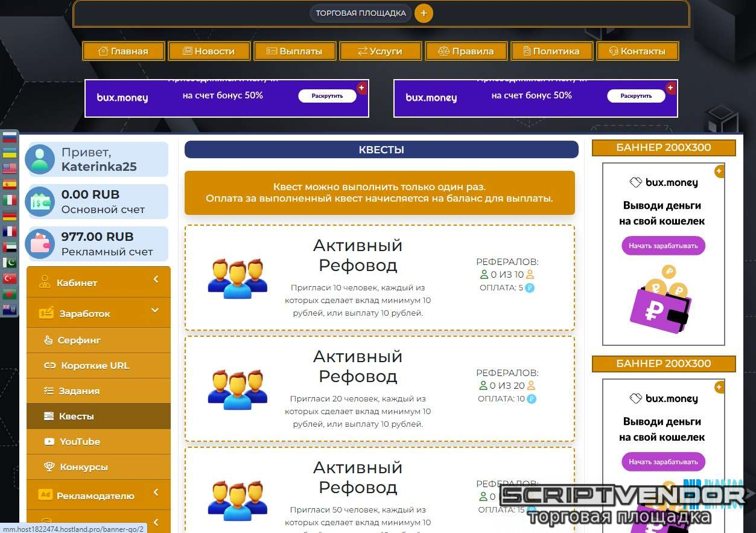This screenshot has height=533, width=756.
Task: Open Короткие URL in the sidebar
Action: click(x=98, y=366)
